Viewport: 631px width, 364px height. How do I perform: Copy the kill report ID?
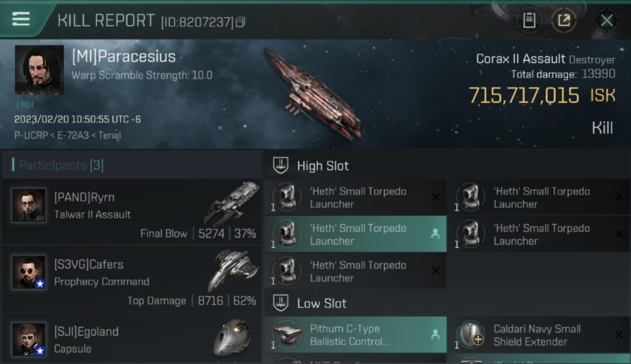[241, 22]
